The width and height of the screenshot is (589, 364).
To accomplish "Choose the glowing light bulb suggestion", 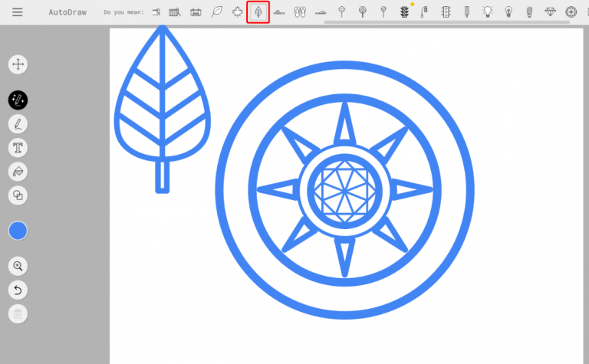I will [488, 12].
